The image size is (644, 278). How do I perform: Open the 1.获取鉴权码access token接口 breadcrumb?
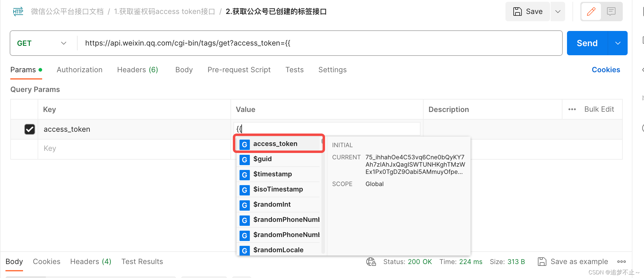click(164, 12)
